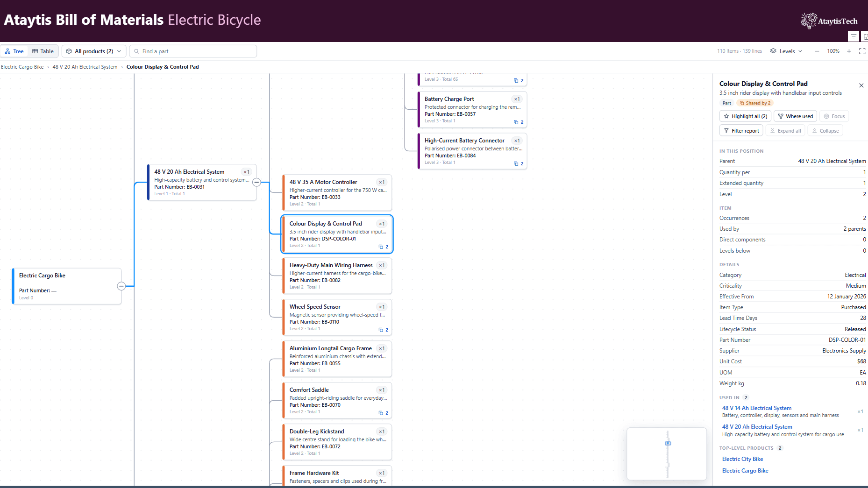Image resolution: width=868 pixels, height=488 pixels.
Task: Click the Find a part search field
Action: [x=193, y=51]
